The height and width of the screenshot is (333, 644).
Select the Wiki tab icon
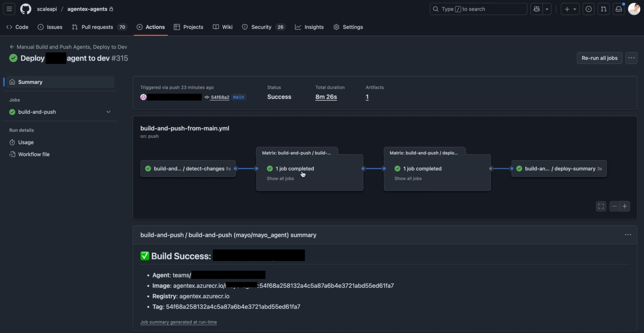[215, 27]
